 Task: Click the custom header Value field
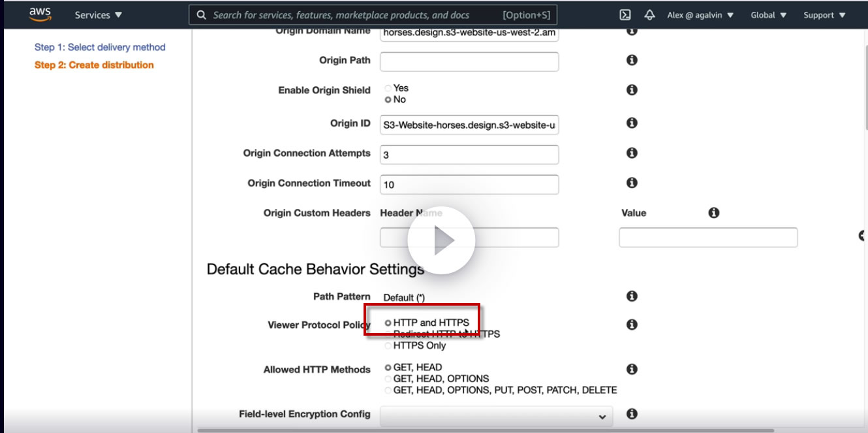pos(708,238)
